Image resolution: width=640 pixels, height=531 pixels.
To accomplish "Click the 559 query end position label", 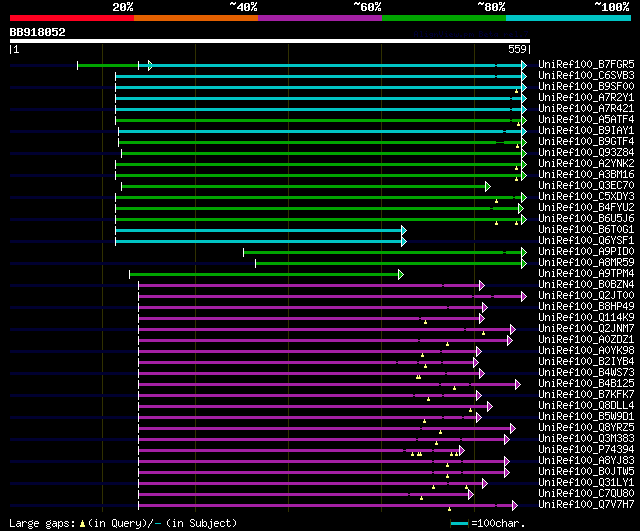I will [x=517, y=49].
